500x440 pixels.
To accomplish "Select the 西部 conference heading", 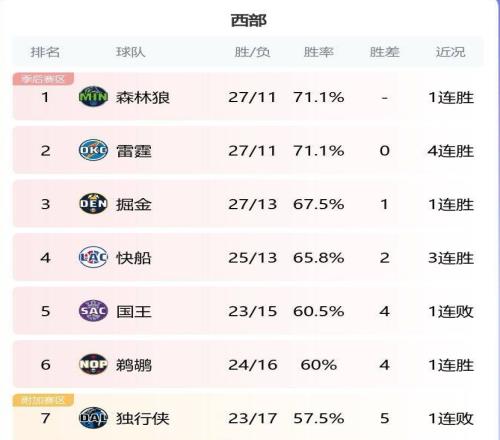I will click(249, 20).
